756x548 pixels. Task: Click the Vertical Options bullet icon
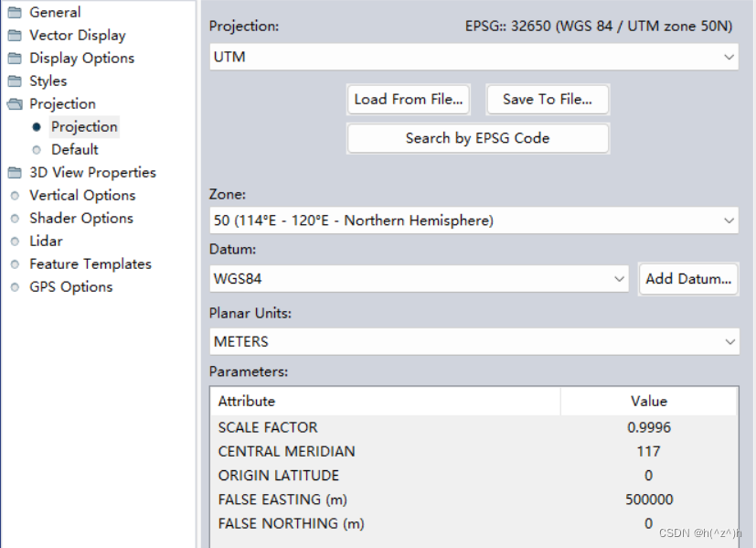(x=15, y=196)
